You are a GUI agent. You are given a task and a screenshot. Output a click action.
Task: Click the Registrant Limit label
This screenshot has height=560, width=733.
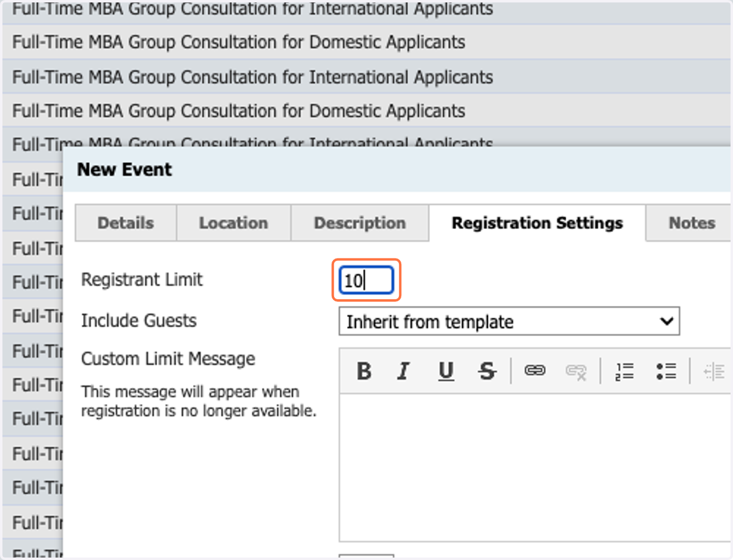click(142, 280)
